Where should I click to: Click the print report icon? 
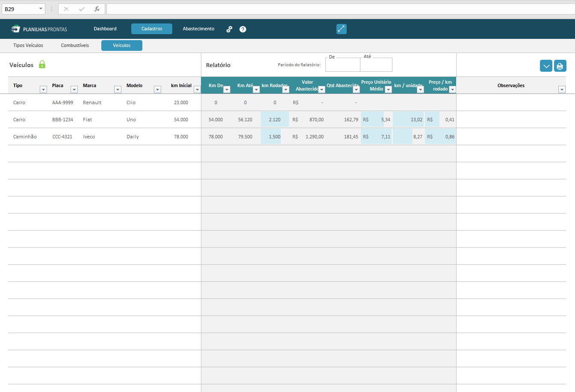coord(560,66)
